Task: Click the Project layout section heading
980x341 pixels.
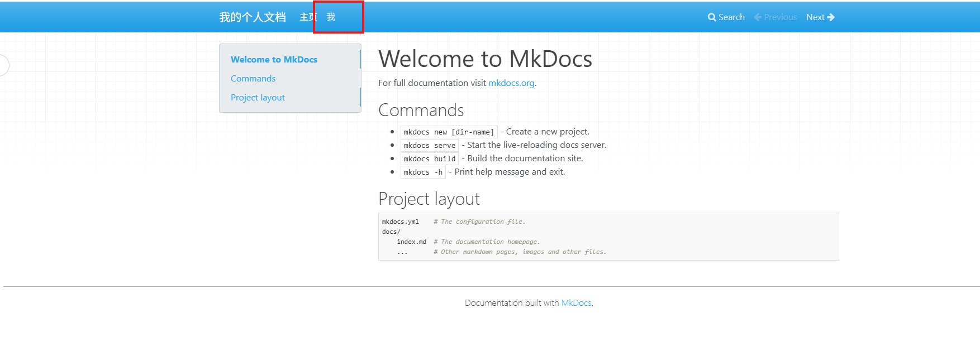Action: [x=429, y=199]
